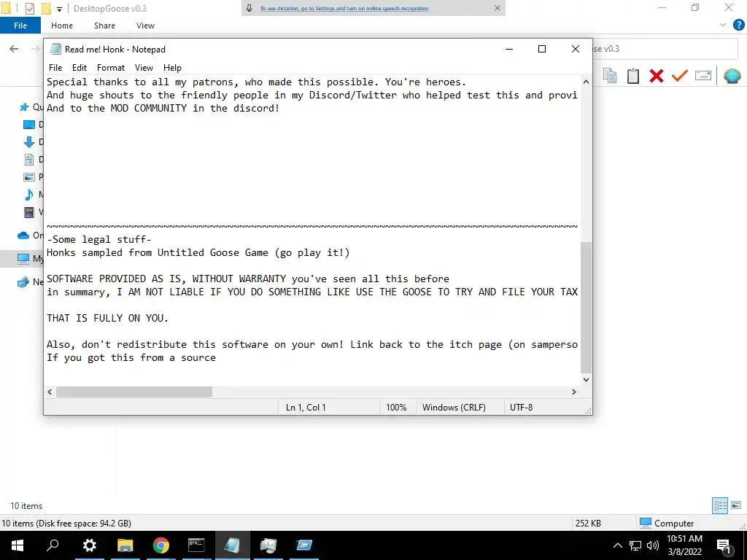Open the Notepad File menu
The width and height of the screenshot is (747, 560).
(x=55, y=68)
